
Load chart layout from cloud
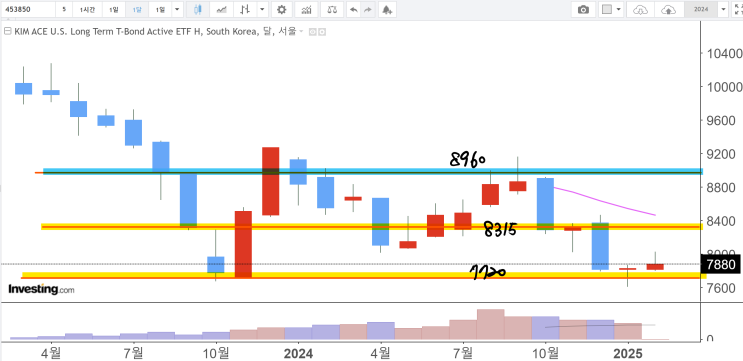click(640, 9)
